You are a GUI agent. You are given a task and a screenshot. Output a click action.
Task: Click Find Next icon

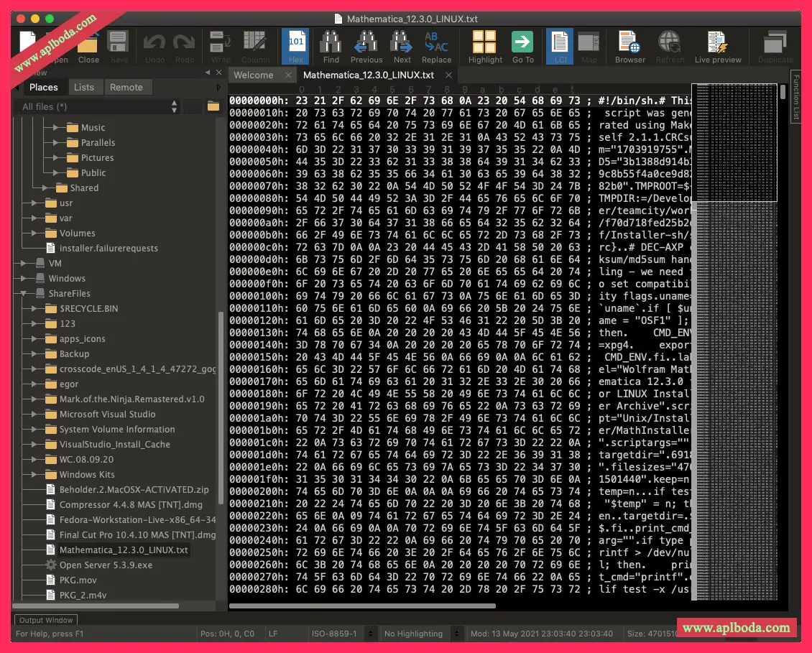tap(402, 47)
